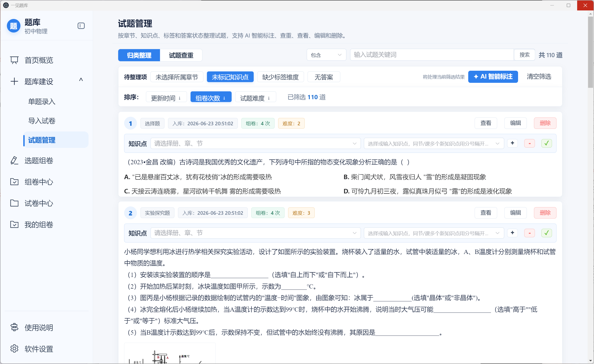Image resolution: width=594 pixels, height=364 pixels.
Task: Open 导入试卷 menu item
Action: click(x=42, y=121)
